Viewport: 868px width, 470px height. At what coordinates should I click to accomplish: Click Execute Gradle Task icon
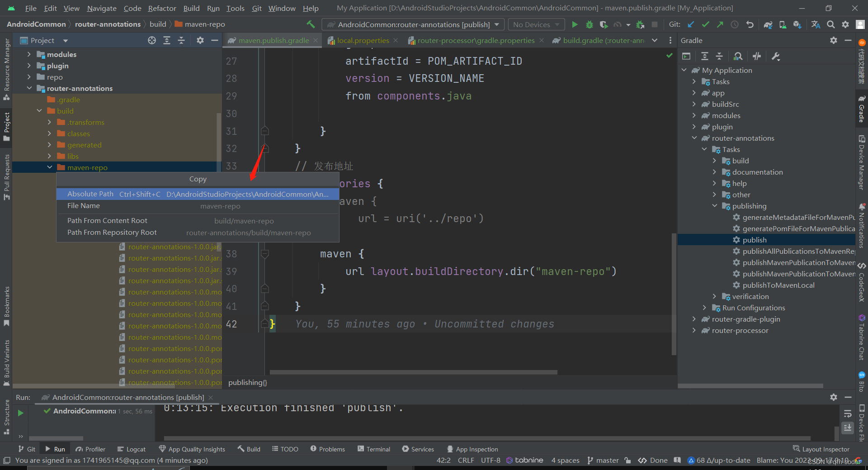[x=686, y=56]
